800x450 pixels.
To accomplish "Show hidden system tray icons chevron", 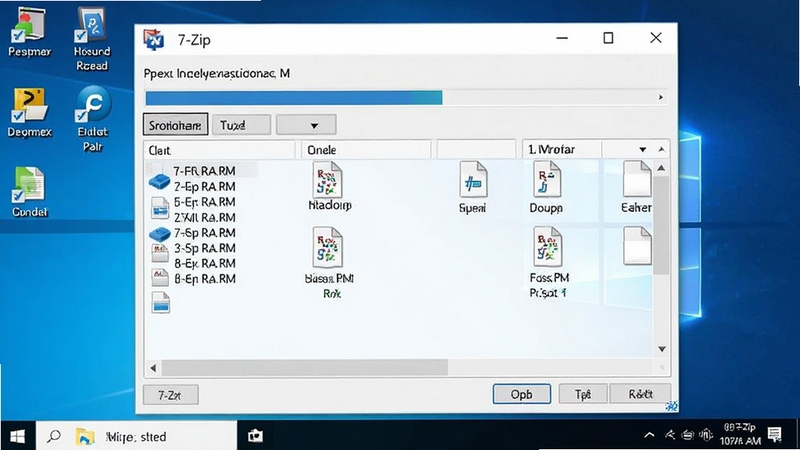I will point(649,435).
